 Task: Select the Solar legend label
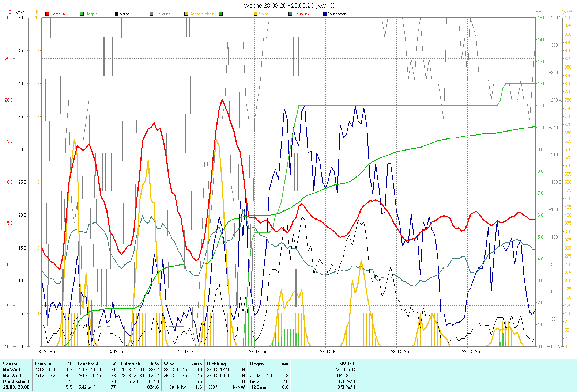coord(263,14)
